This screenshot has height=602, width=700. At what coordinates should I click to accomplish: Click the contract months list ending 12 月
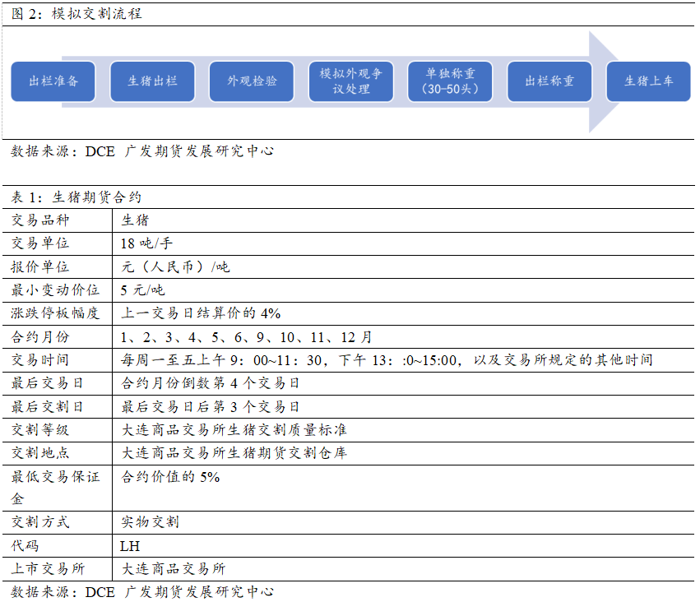click(246, 337)
